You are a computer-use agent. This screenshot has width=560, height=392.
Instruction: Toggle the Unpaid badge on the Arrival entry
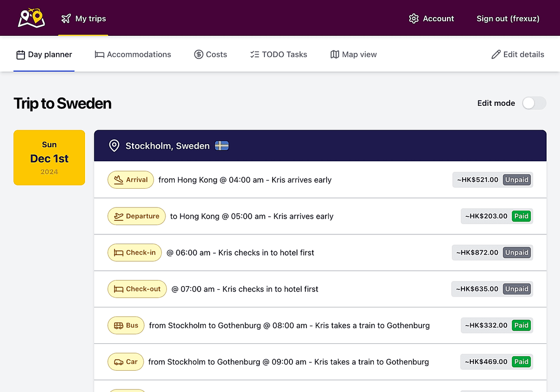point(516,179)
